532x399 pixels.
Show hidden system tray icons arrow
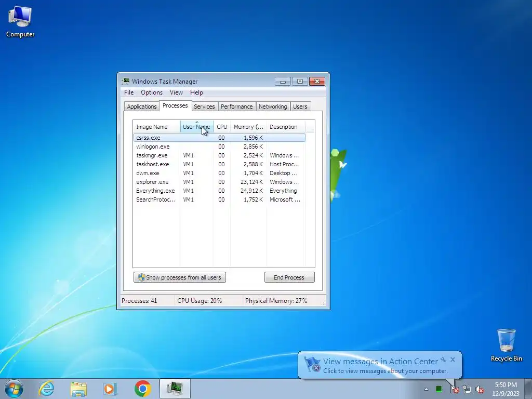(x=426, y=389)
